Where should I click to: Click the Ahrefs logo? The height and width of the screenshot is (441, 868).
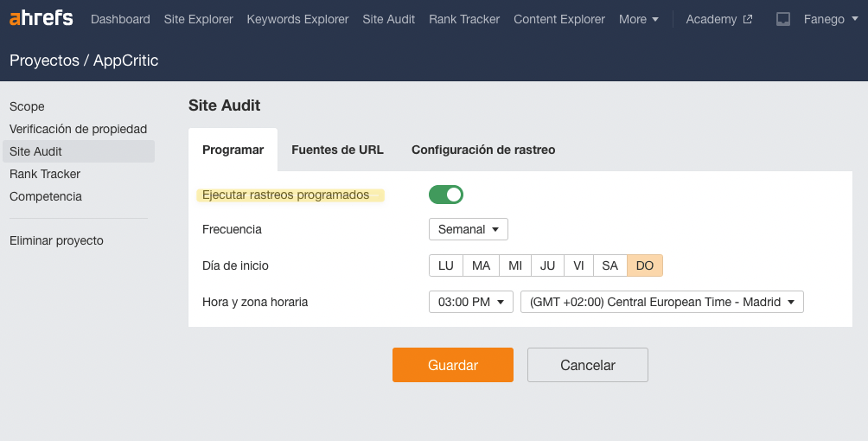pos(41,19)
